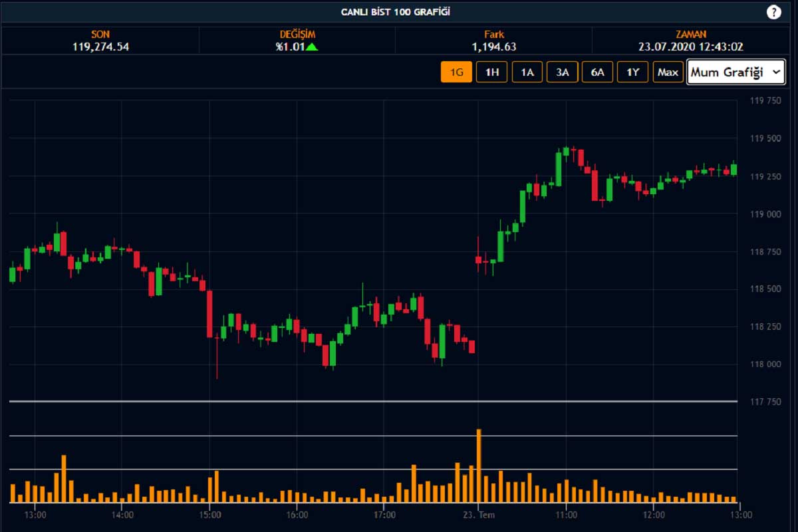The image size is (798, 532).
Task: Click the DEĞİŞİM value %1.01
Action: pos(290,47)
